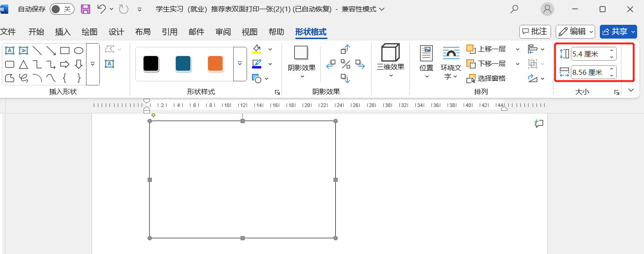The image size is (644, 254).
Task: Open the user account avatar
Action: coord(547,9)
